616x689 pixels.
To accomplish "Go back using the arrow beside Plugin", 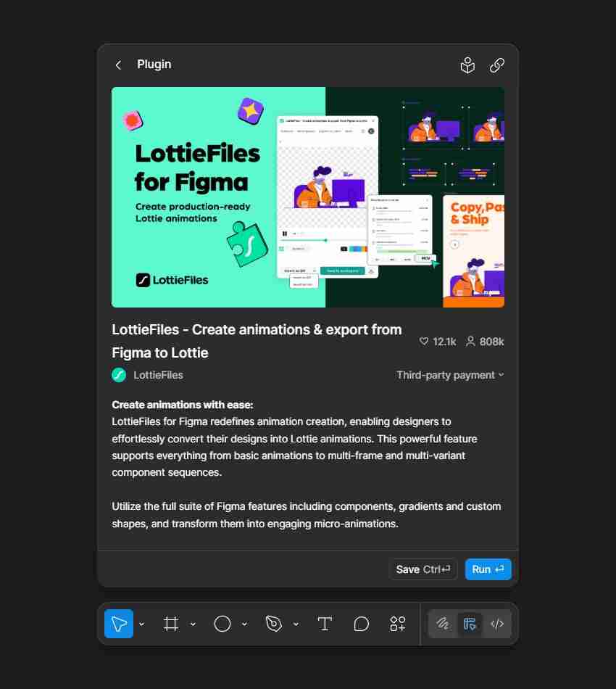I will (118, 65).
